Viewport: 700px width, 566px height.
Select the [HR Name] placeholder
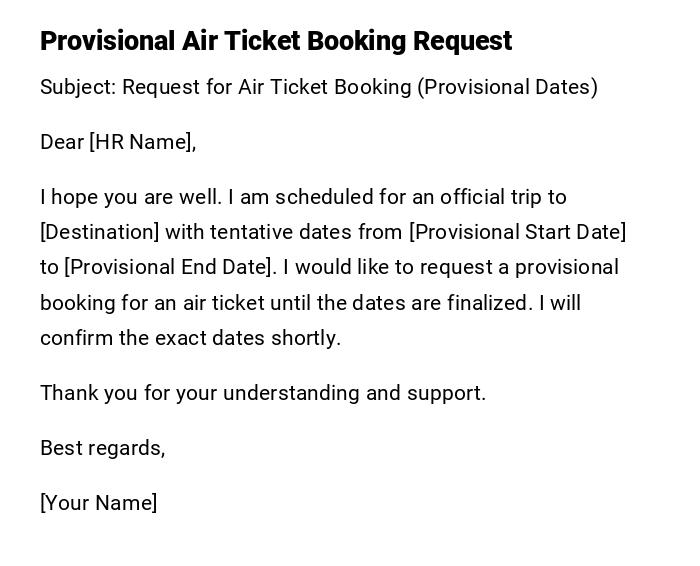click(x=141, y=142)
